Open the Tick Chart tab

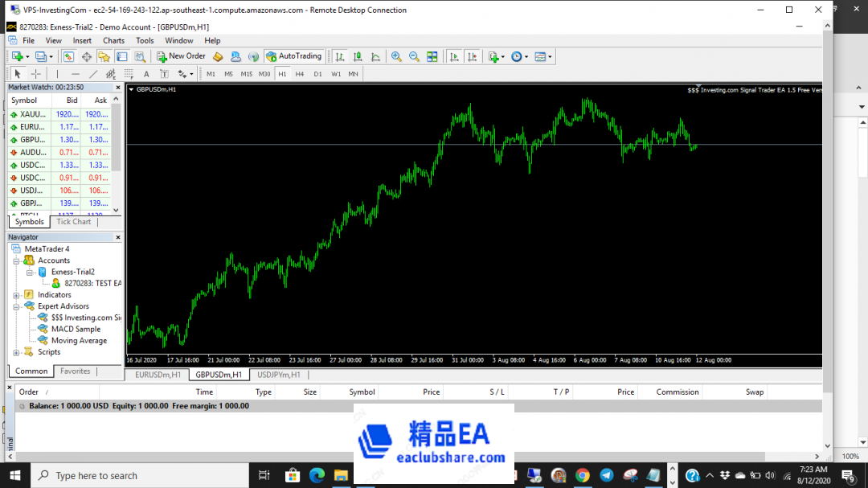coord(74,222)
